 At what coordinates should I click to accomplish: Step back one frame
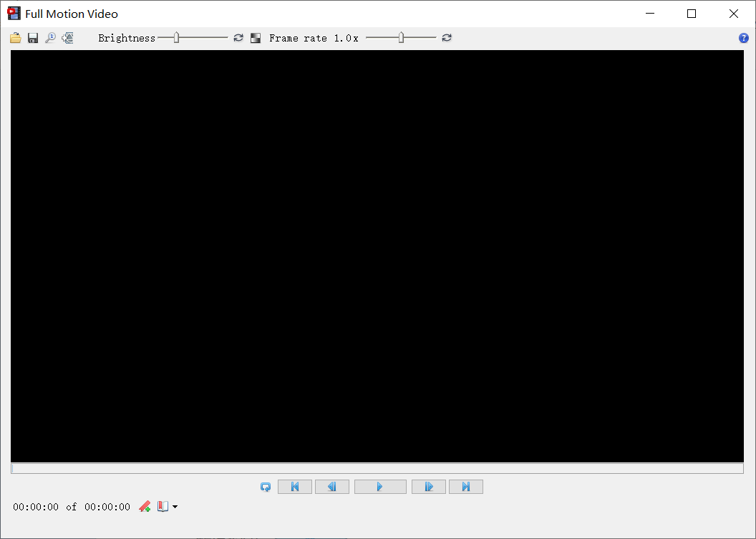tap(332, 487)
